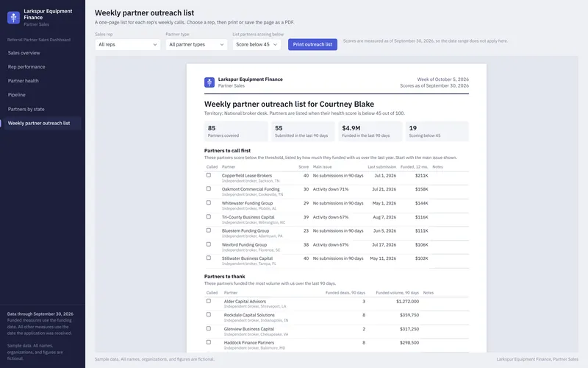Click the Main issue column header
Viewport: 588px width, 368px height.
(322, 167)
